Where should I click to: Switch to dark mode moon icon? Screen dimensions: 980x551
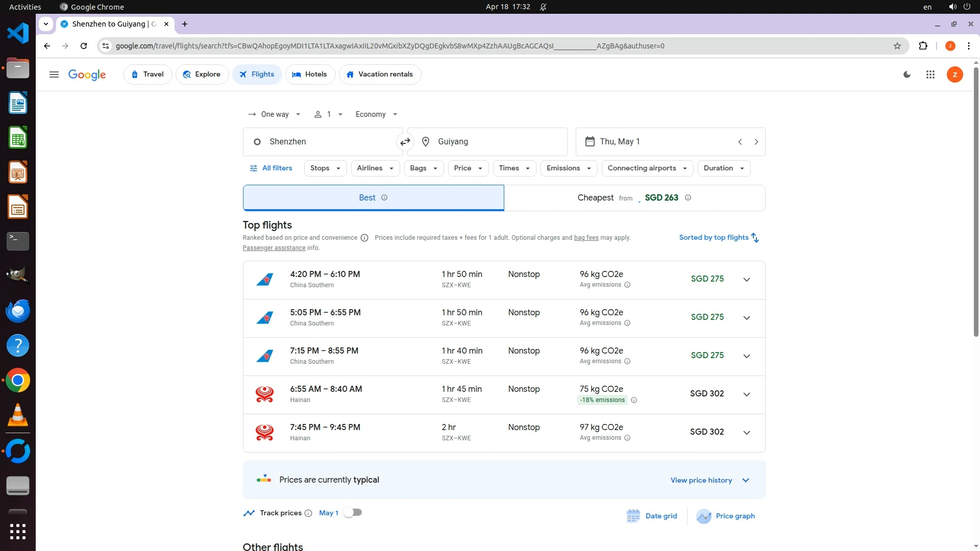point(907,74)
